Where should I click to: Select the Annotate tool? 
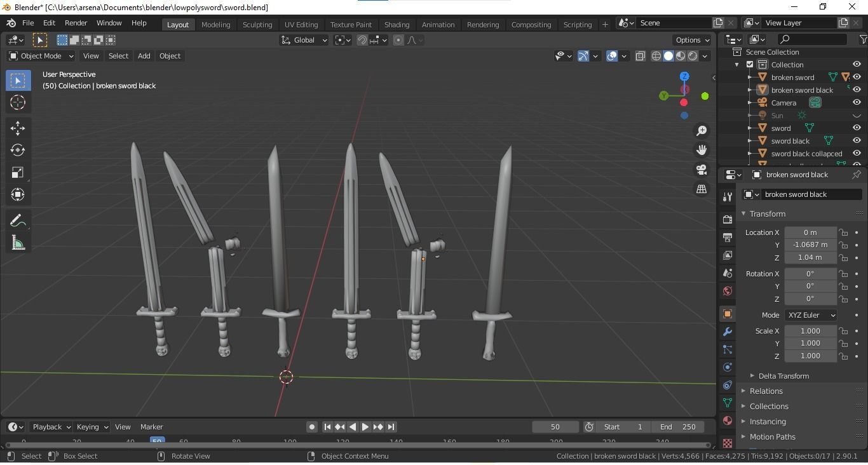tap(18, 220)
